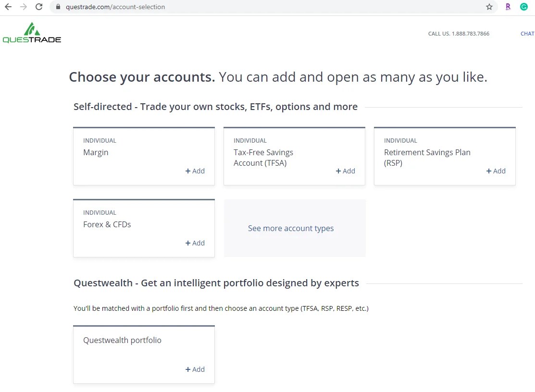This screenshot has height=392, width=535.
Task: Select the Retirement Savings Plan card title
Action: (427, 158)
